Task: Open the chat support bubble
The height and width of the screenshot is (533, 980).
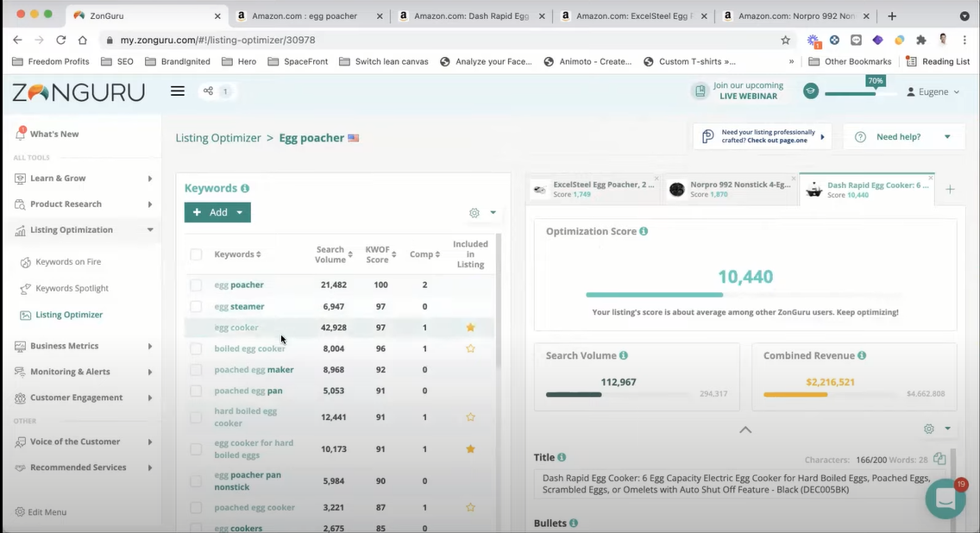Action: coord(945,498)
